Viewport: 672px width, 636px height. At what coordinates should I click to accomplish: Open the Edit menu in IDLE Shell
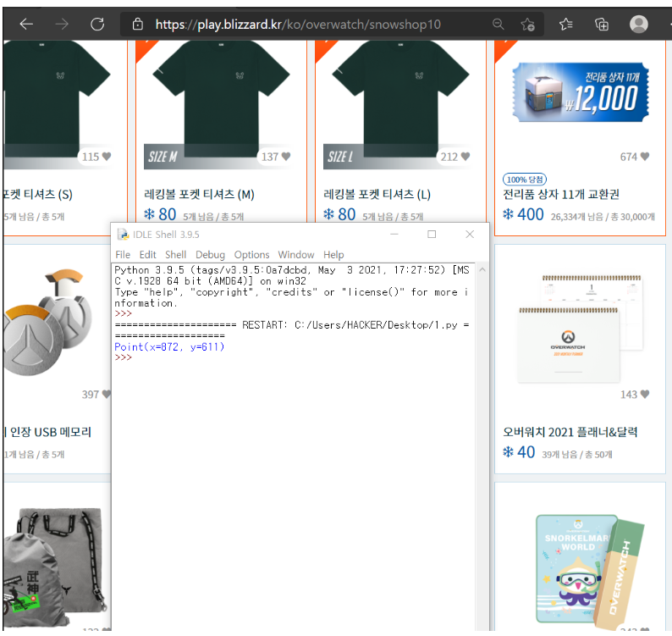click(x=148, y=255)
